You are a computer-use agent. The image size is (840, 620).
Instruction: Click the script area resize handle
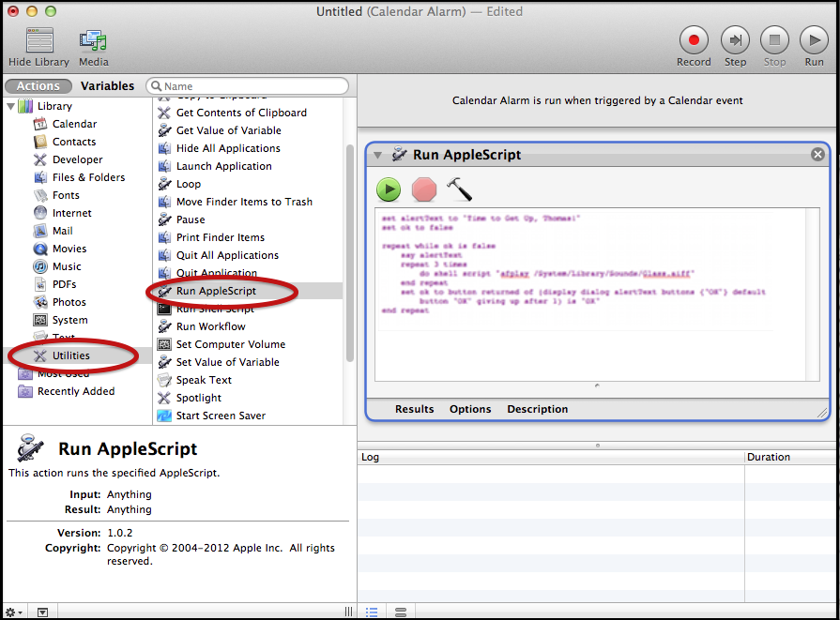point(597,386)
